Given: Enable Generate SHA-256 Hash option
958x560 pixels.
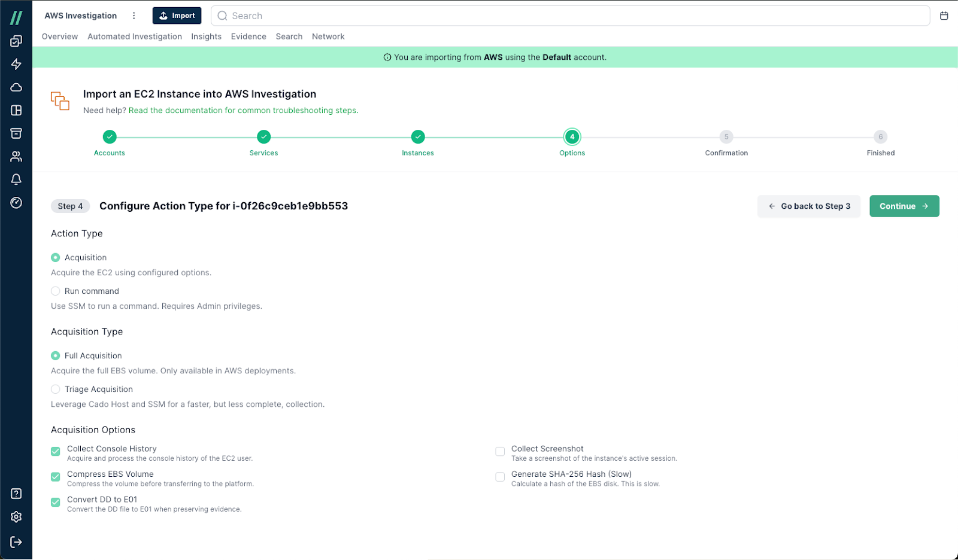Looking at the screenshot, I should (x=500, y=477).
